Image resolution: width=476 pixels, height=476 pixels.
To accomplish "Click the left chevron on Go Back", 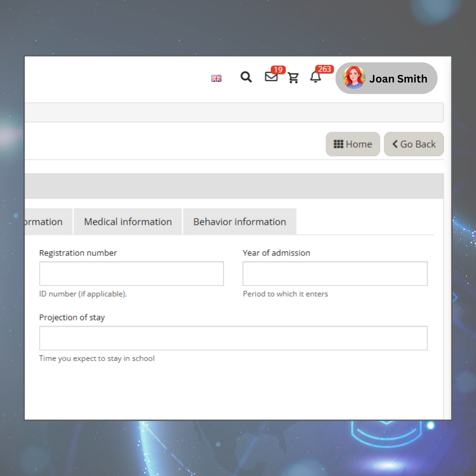I will point(395,144).
